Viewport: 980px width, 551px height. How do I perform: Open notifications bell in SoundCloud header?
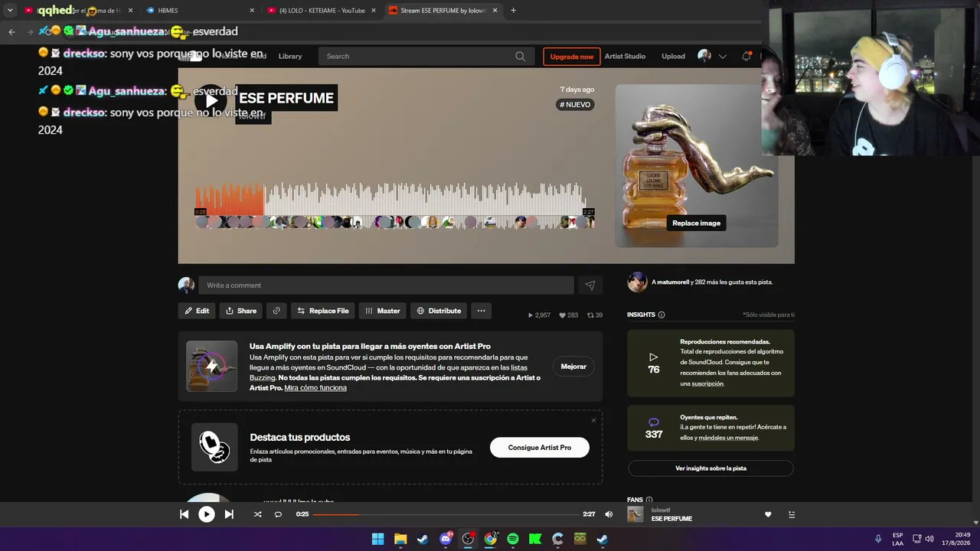(746, 56)
